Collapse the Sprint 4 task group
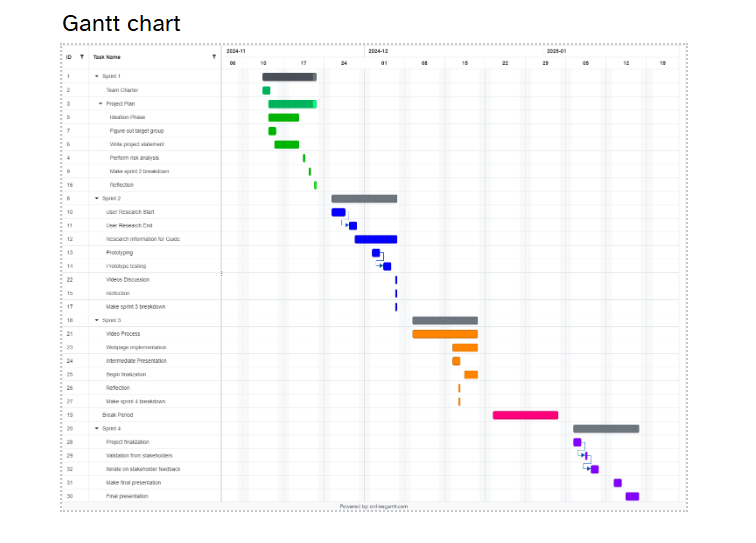 point(97,428)
